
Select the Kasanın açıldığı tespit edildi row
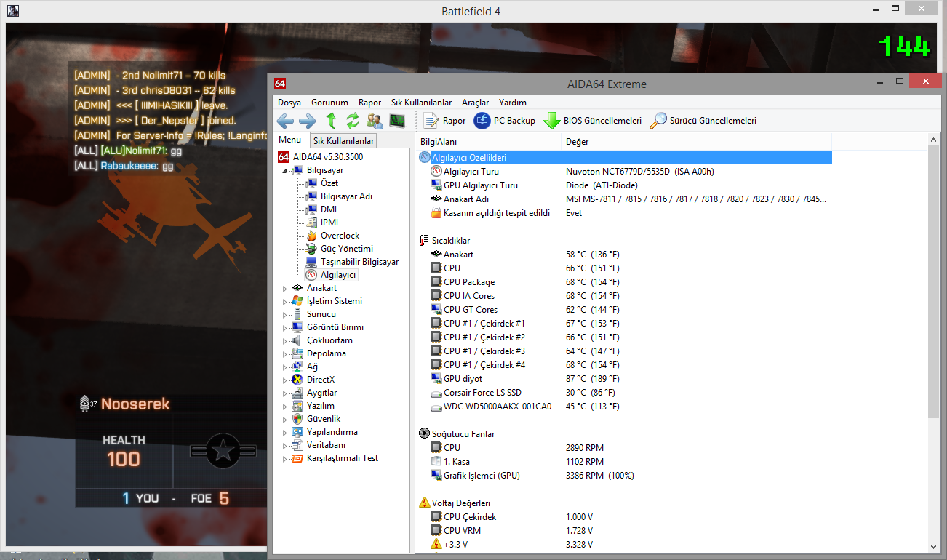626,213
